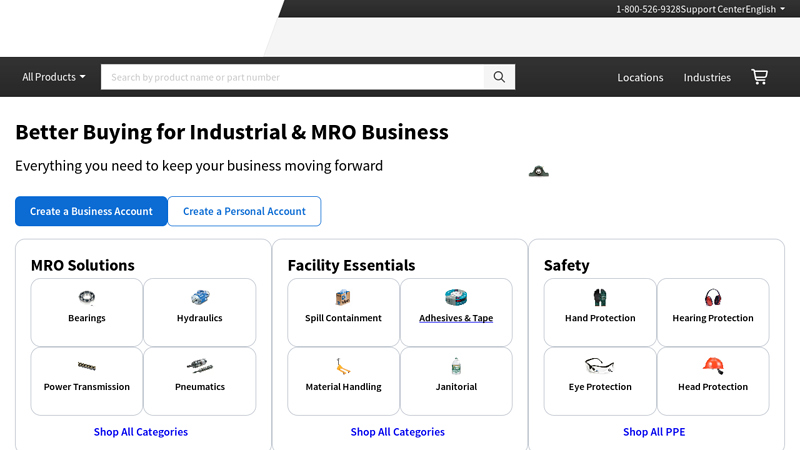Click the Pneumatics cylinder icon
Screen dimensions: 800x450
[x=199, y=366]
